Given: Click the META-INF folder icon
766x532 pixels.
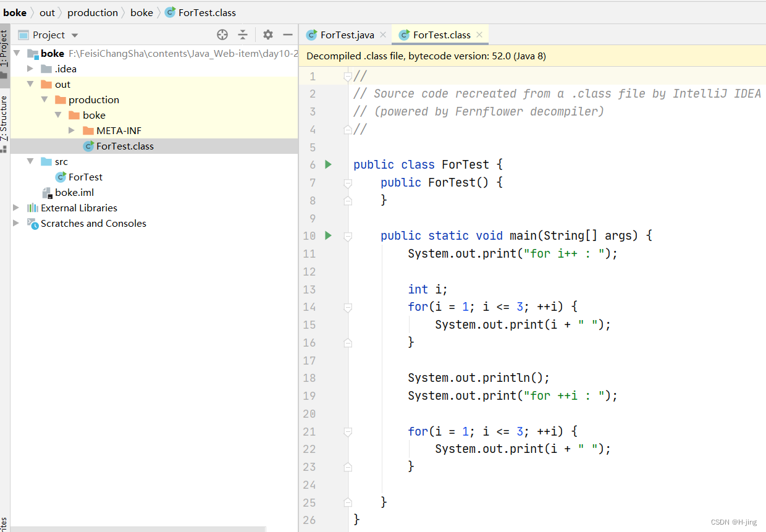Looking at the screenshot, I should [88, 130].
